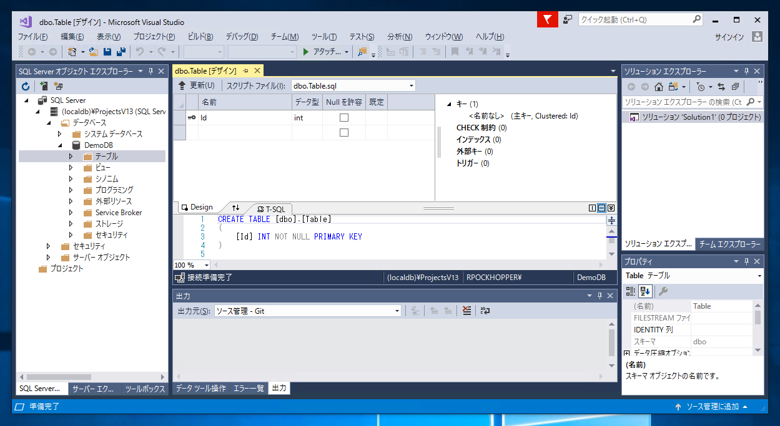Toggle Word Wrap icon in Output panel
Viewport: 780px width, 426px height.
tap(485, 311)
